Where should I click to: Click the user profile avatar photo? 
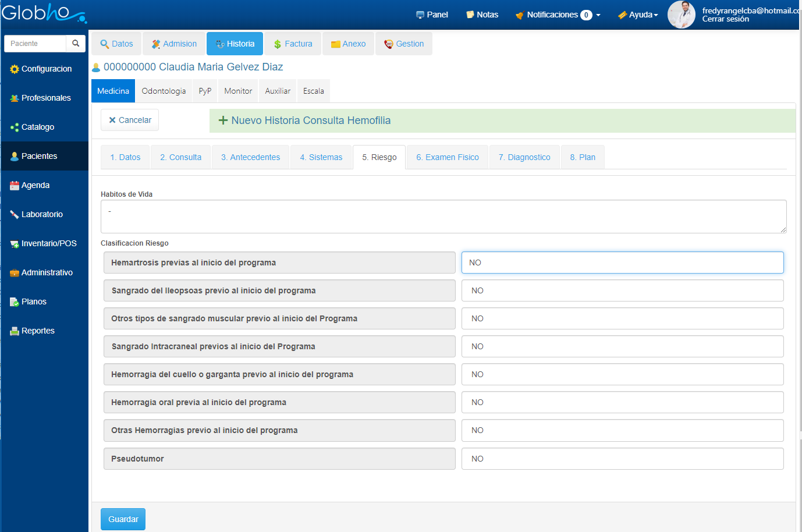[x=681, y=15]
